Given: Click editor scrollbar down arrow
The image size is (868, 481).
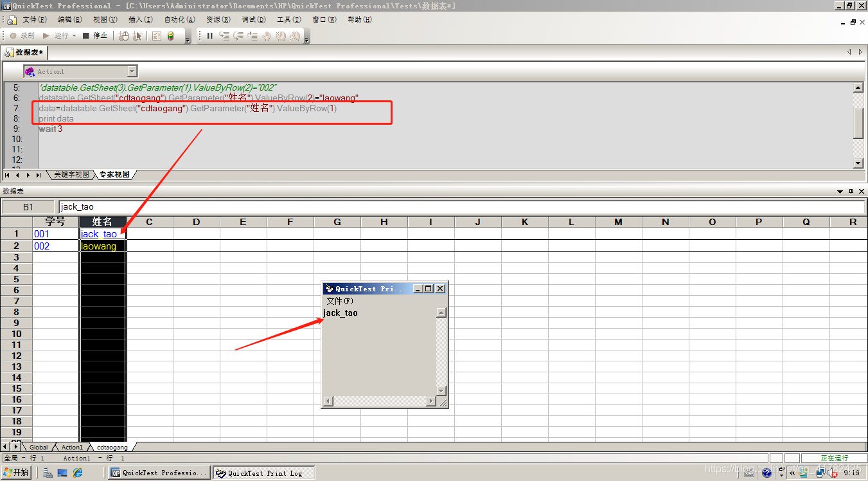Looking at the screenshot, I should 858,163.
